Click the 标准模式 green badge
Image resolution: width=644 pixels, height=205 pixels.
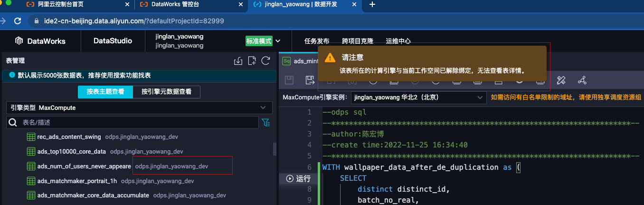(259, 41)
